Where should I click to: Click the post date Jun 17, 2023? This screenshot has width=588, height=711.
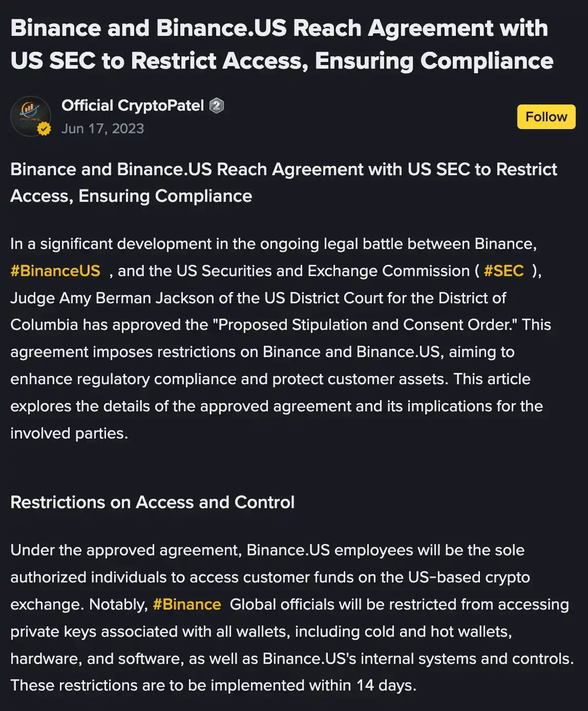103,129
